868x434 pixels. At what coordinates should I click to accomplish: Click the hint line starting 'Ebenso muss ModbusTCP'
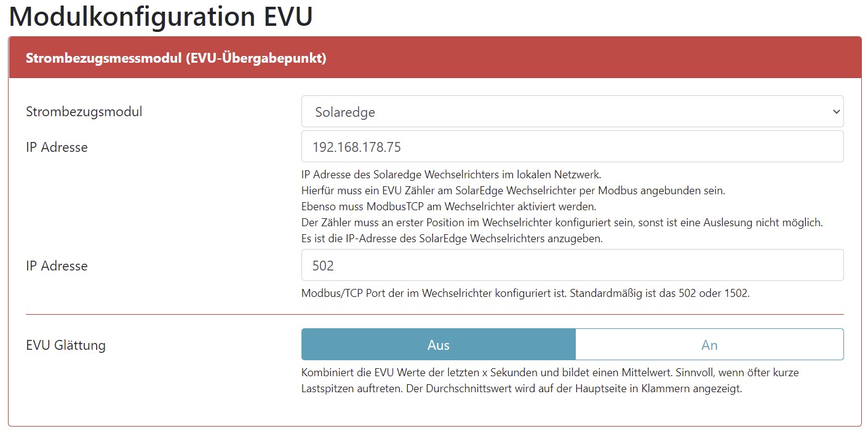[448, 207]
